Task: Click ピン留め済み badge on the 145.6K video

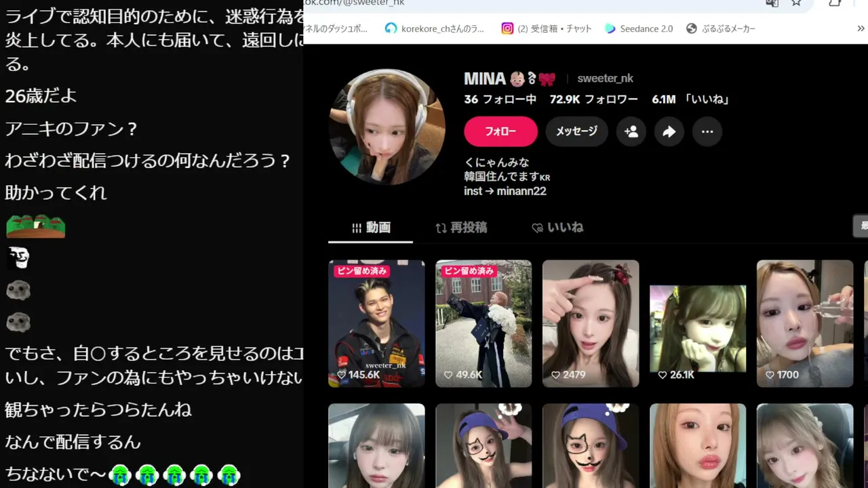Action: 362,271
